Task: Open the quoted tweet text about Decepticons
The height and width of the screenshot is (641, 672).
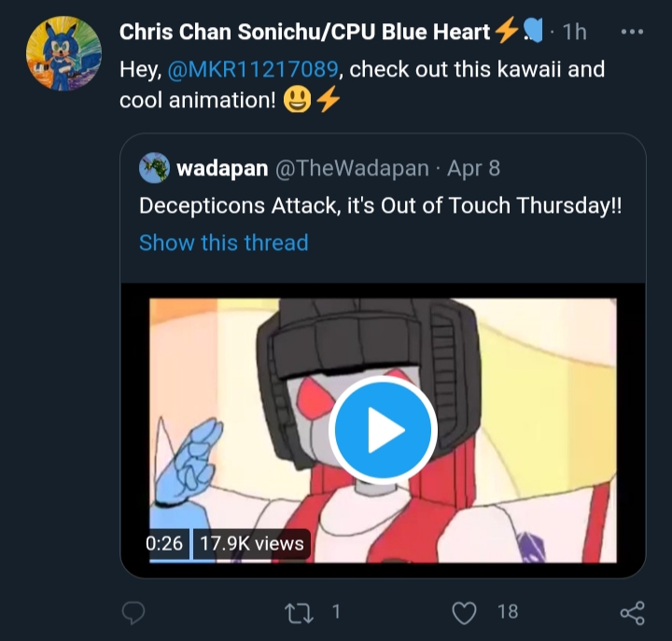Action: coord(380,205)
